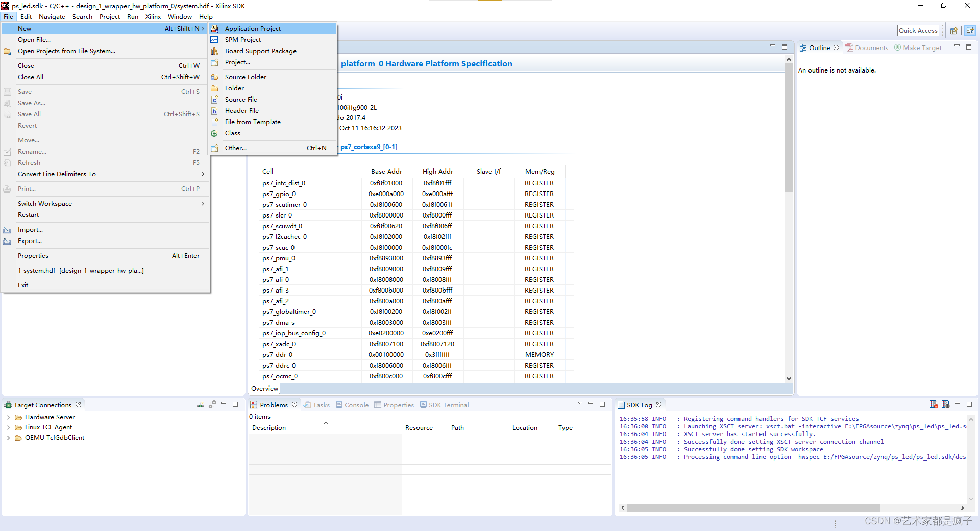The width and height of the screenshot is (980, 531).
Task: Click Board Support Package books icon
Action: pos(215,51)
